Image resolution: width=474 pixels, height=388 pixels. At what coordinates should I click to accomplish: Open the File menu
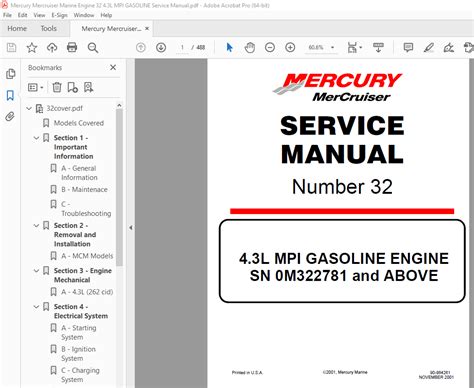pyautogui.click(x=7, y=15)
